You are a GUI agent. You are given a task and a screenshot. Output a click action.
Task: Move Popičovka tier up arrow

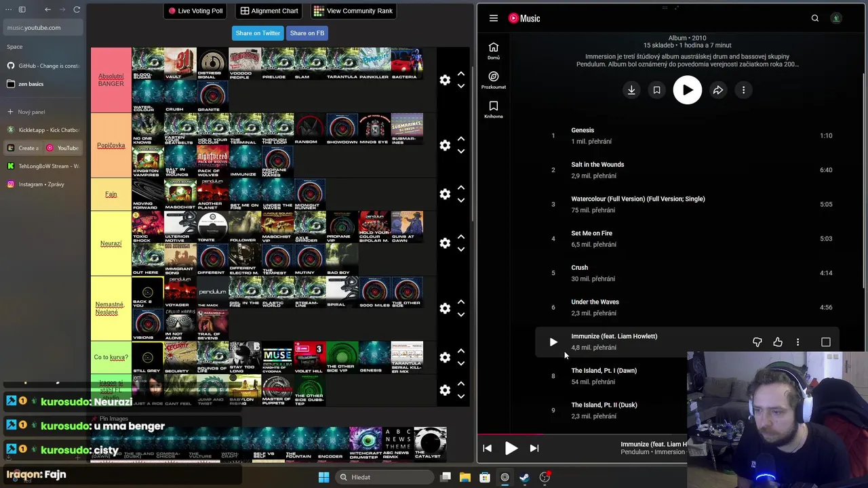[x=461, y=139]
